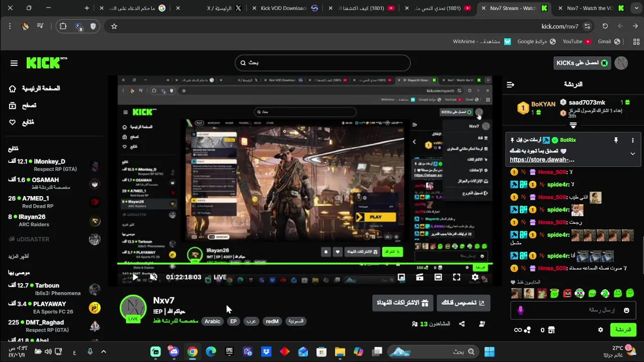Select the redM tag
The height and width of the screenshot is (362, 644).
[272, 321]
